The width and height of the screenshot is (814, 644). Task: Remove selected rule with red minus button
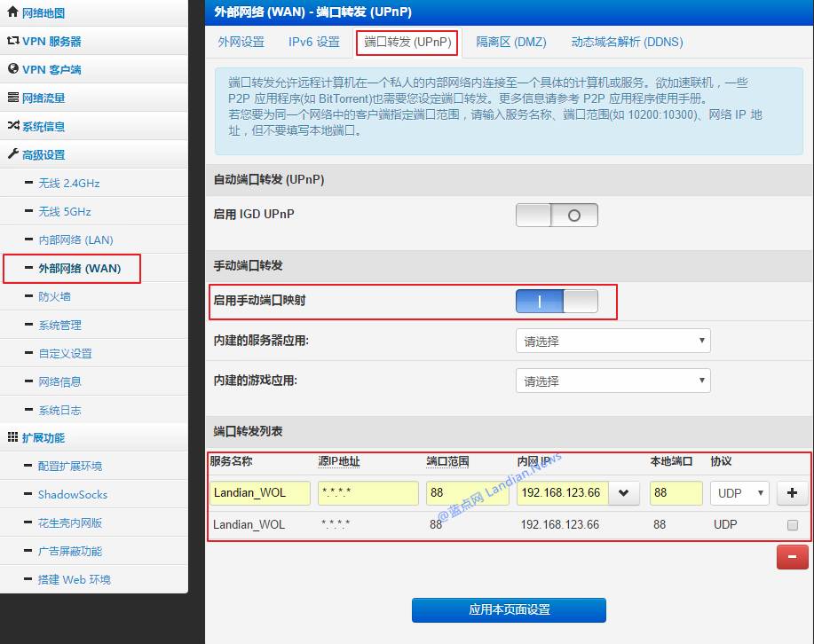coord(792,557)
